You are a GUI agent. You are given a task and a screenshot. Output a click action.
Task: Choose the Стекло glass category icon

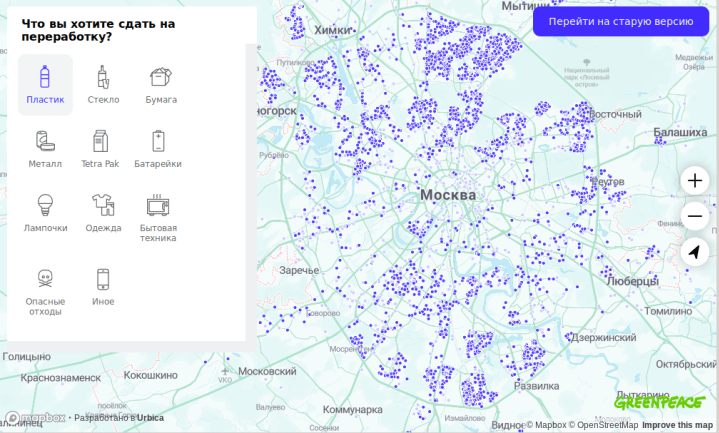tap(103, 85)
